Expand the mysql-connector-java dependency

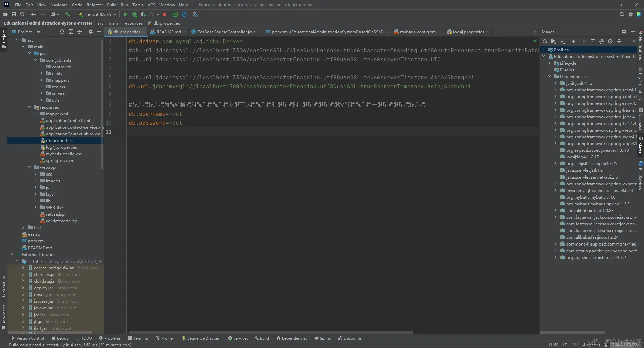click(x=555, y=190)
